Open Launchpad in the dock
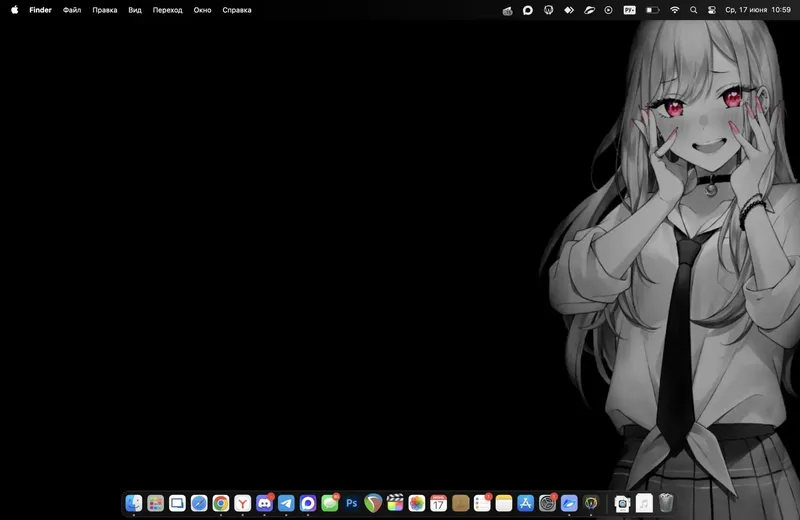Viewport: 800px width, 520px height. click(x=156, y=503)
